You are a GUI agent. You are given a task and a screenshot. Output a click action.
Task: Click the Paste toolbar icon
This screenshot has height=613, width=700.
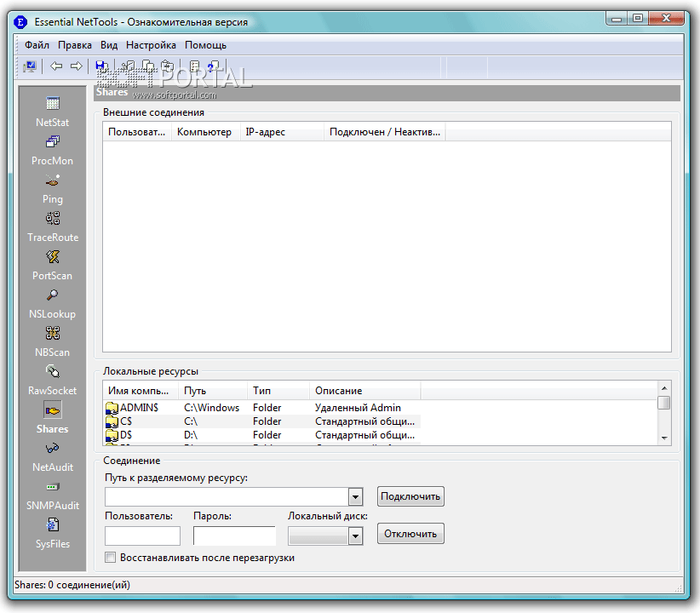[x=167, y=66]
